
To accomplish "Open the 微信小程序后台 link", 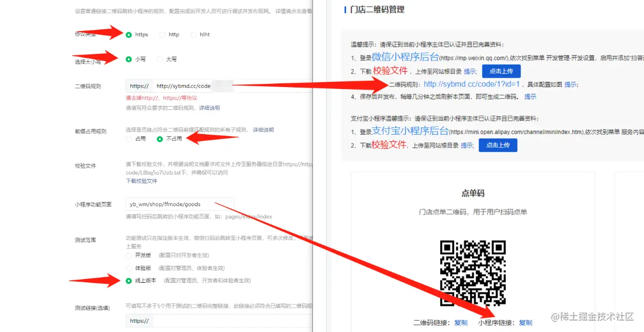I will 405,57.
